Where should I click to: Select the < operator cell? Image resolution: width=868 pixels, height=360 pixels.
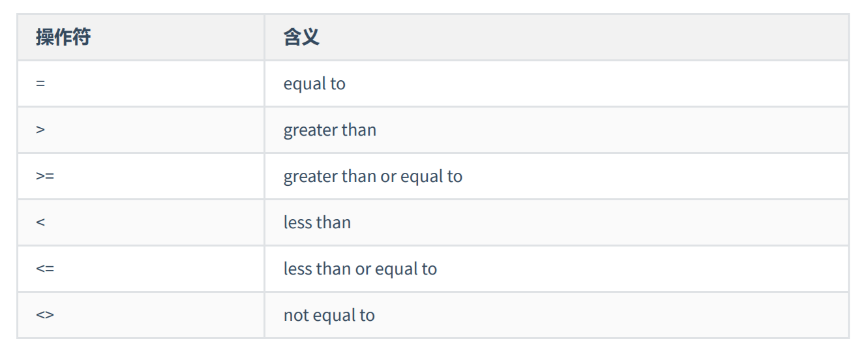(141, 222)
